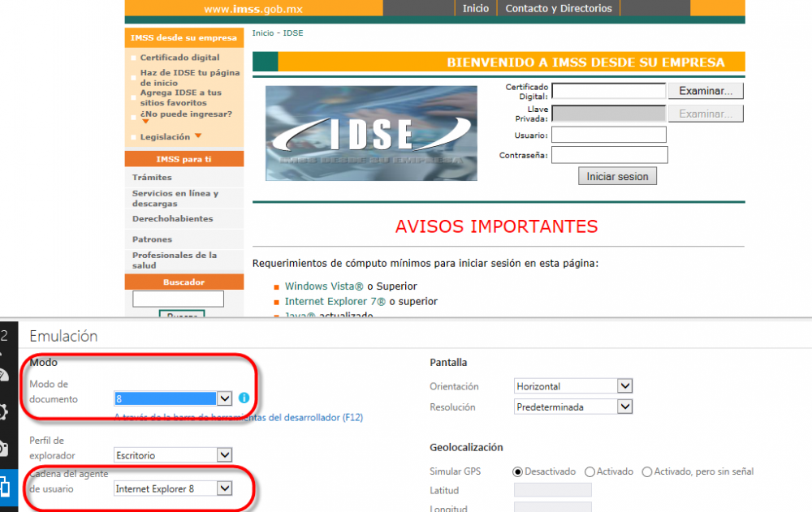Open the Profiler gear tool in sidebar

tap(3, 412)
